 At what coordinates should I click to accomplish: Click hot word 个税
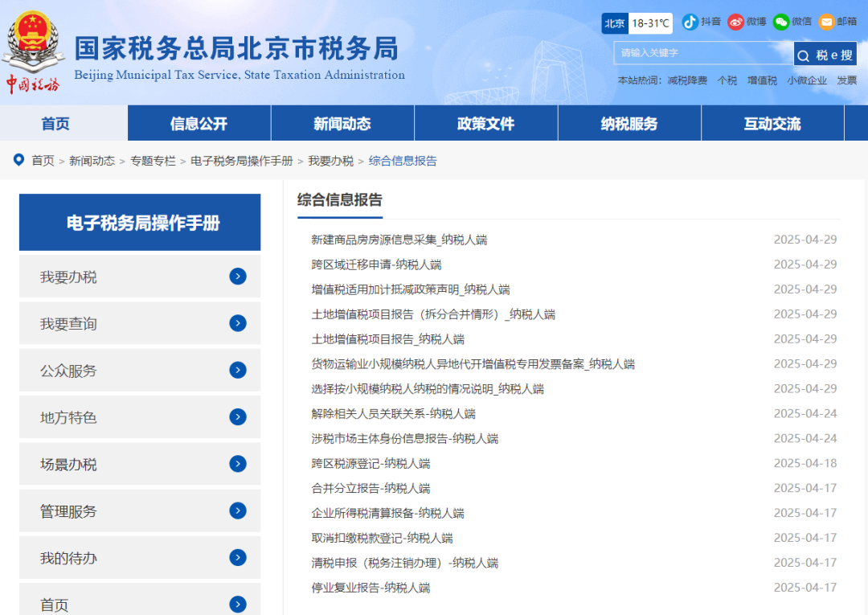click(x=727, y=80)
